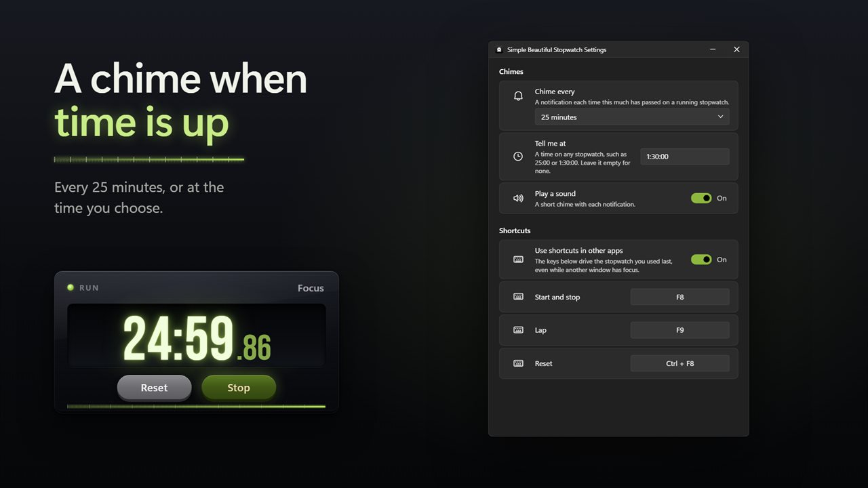The height and width of the screenshot is (488, 868).
Task: Disable Use shortcuts in other apps toggle
Action: pyautogui.click(x=701, y=260)
